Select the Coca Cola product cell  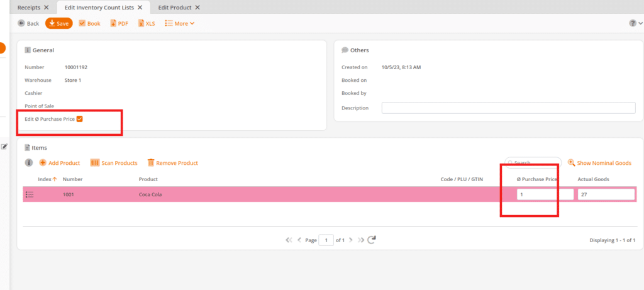pos(150,194)
